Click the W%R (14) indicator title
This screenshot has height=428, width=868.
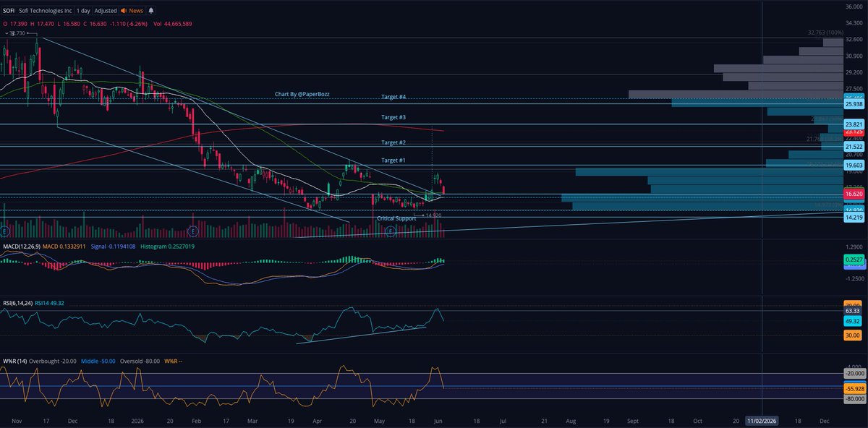[x=14, y=361]
